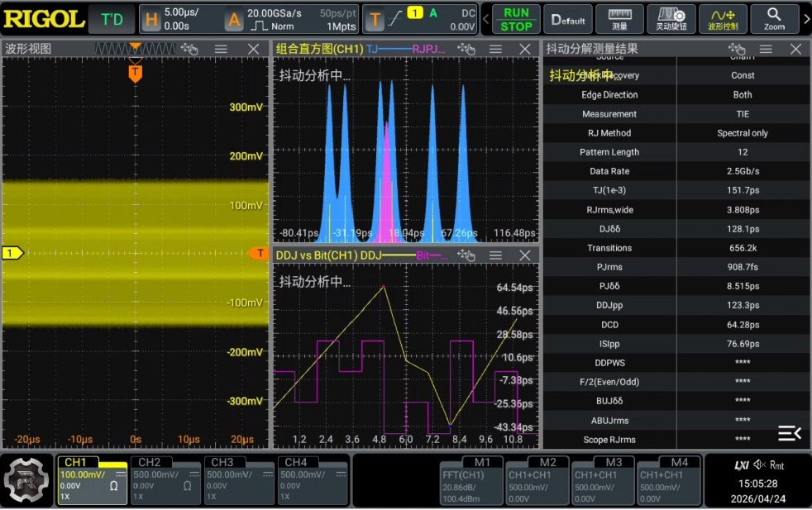Click the T'D trigger status indicator
812x510 pixels.
(x=112, y=19)
